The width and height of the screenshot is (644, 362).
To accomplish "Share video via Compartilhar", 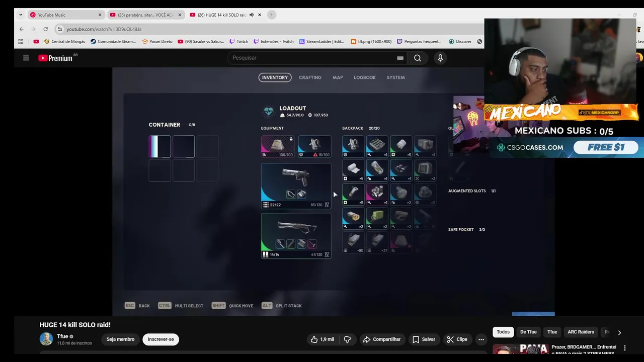I will [382, 339].
